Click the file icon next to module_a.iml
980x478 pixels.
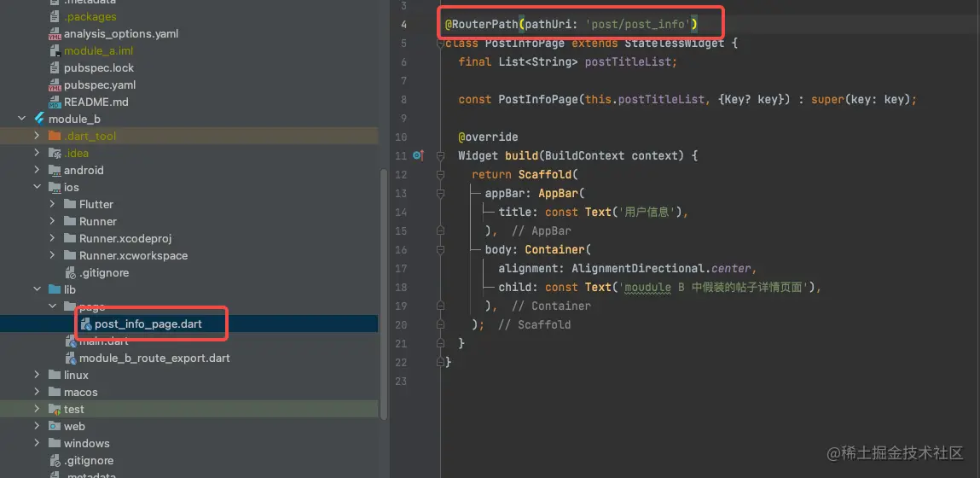pos(55,50)
